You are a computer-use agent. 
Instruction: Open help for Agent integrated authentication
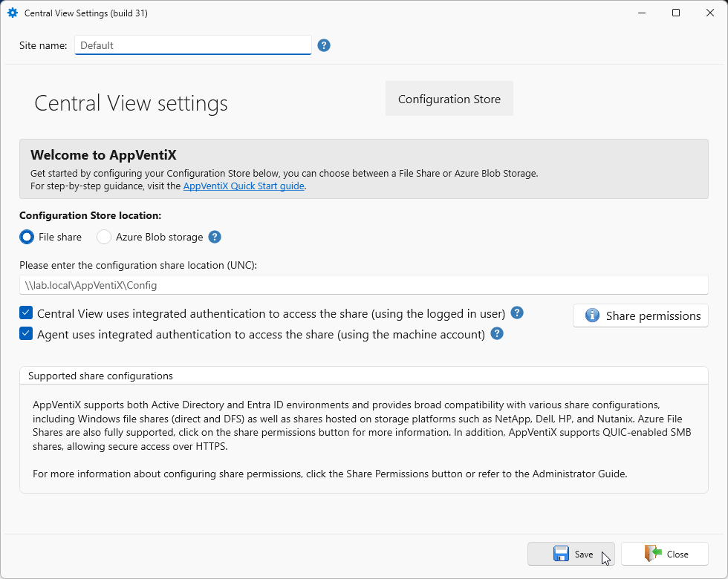click(497, 333)
